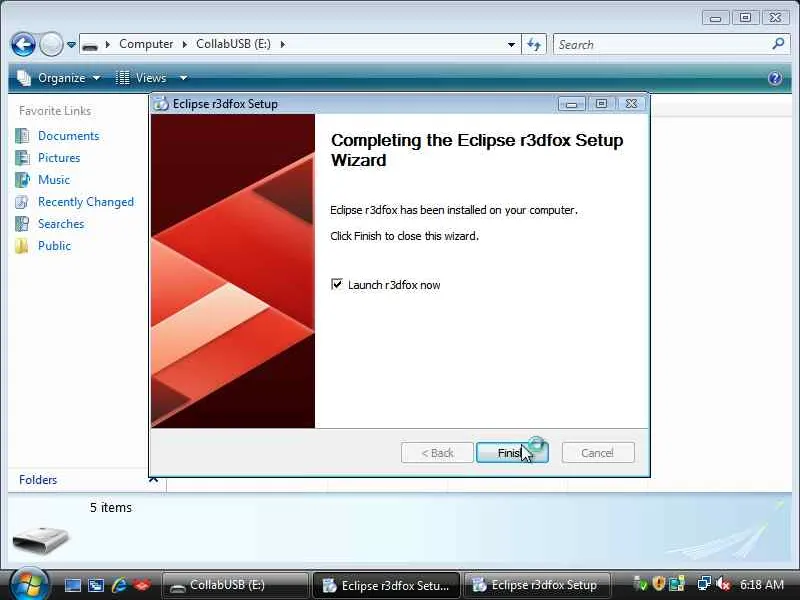Open Searches in Favorite Links

click(x=61, y=223)
